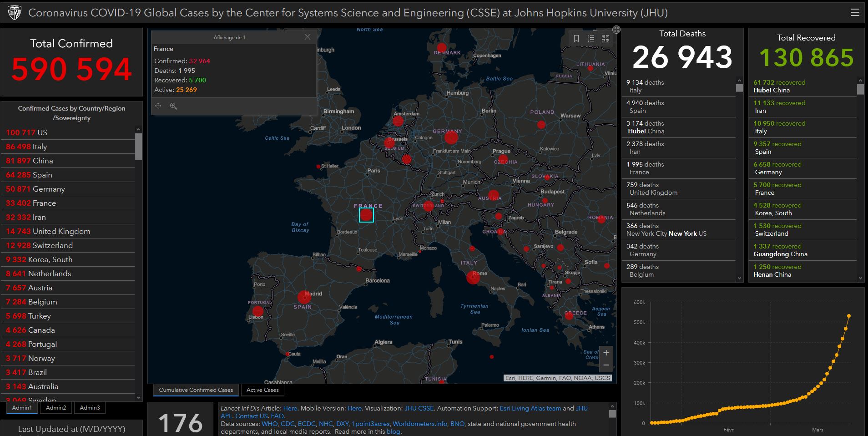Click the pan/move icon in France popup
Viewport: 868px width, 436px height.
[x=158, y=106]
